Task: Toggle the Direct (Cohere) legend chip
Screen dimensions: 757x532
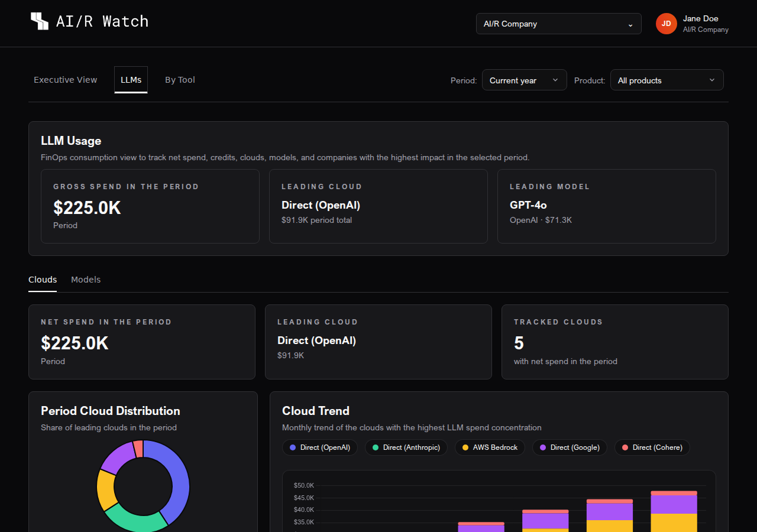Action: (x=652, y=447)
